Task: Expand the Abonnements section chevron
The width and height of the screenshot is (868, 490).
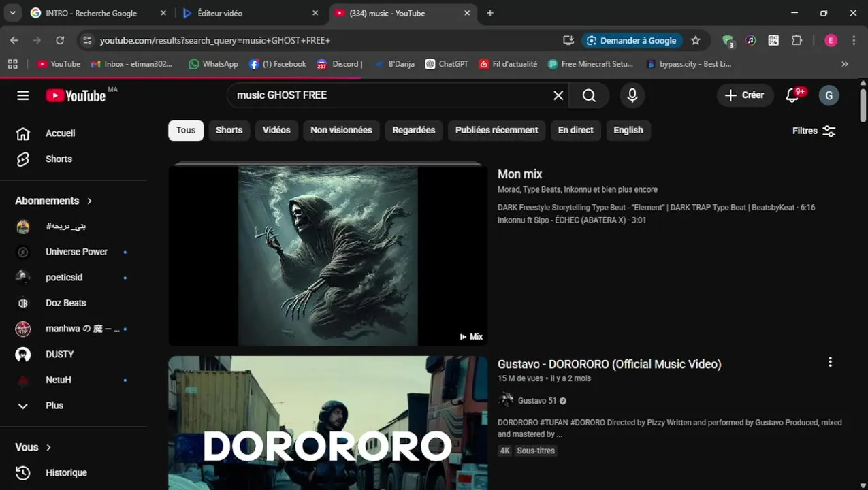Action: 89,201
